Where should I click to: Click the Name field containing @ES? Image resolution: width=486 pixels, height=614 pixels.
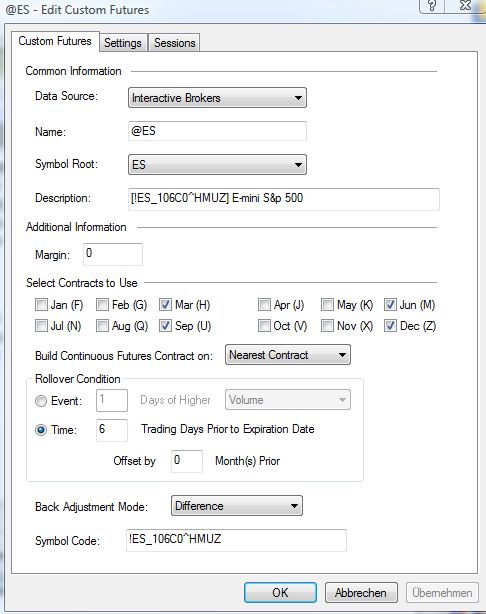tap(217, 131)
